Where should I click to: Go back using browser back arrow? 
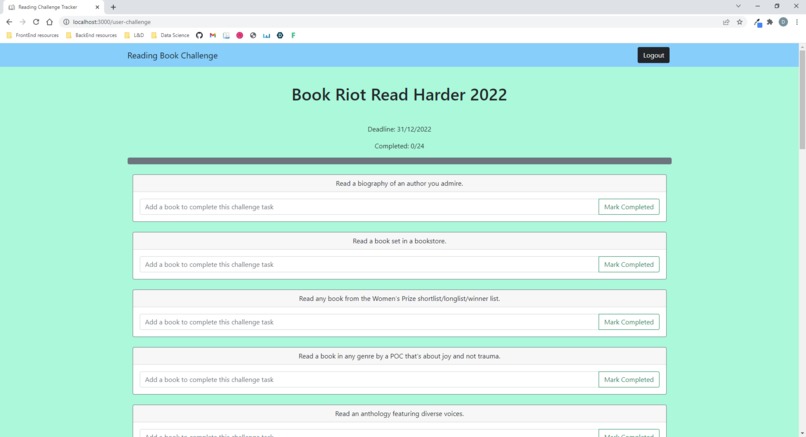9,22
